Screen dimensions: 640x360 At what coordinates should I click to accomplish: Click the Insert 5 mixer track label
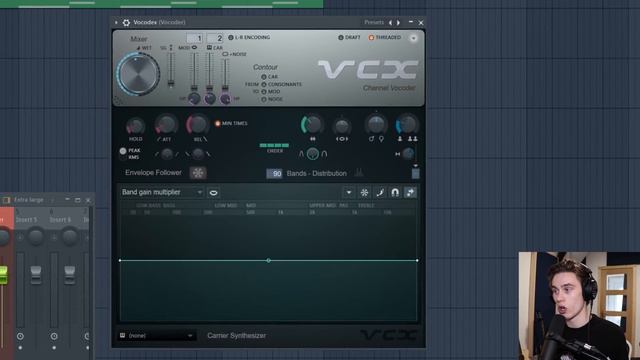pyautogui.click(x=27, y=220)
